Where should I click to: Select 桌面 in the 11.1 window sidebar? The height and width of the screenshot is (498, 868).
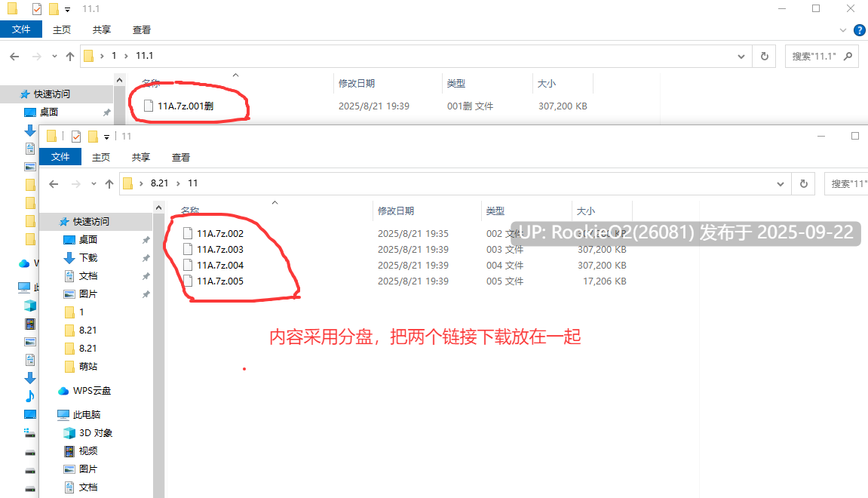tap(49, 112)
